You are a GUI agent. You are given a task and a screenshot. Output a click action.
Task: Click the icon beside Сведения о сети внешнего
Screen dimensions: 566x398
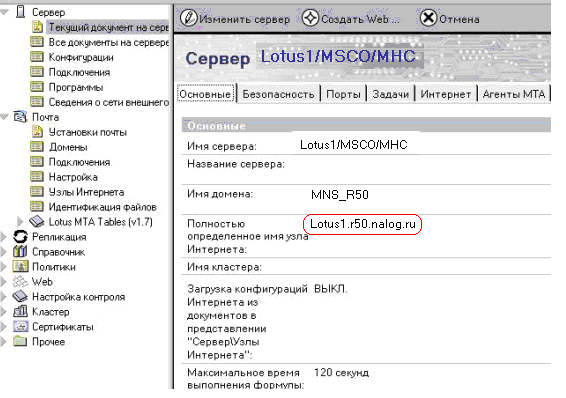36,102
